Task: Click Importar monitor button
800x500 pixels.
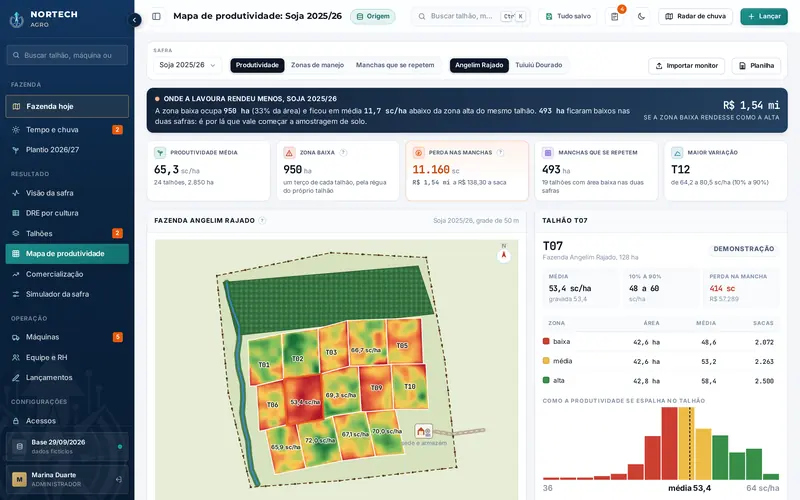Action: (x=687, y=65)
